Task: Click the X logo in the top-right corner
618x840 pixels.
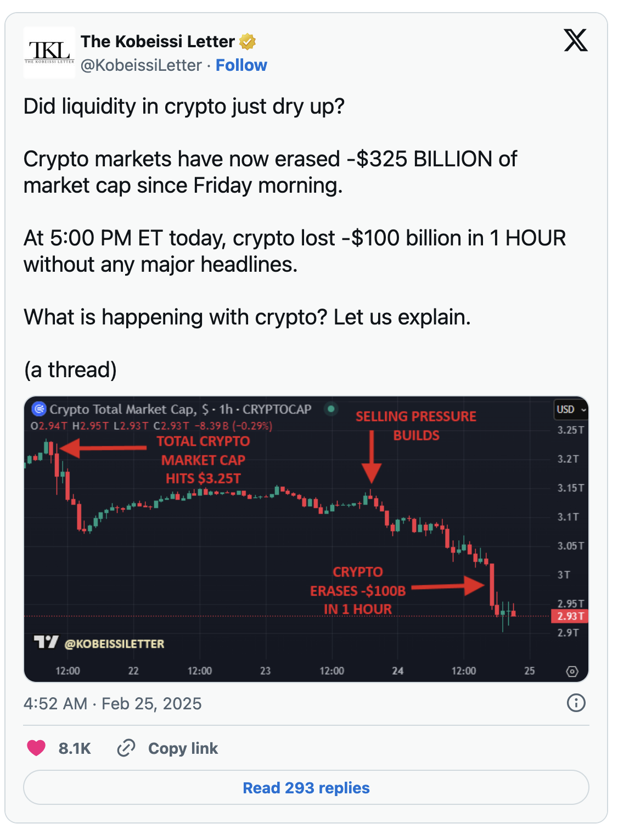Action: click(574, 38)
